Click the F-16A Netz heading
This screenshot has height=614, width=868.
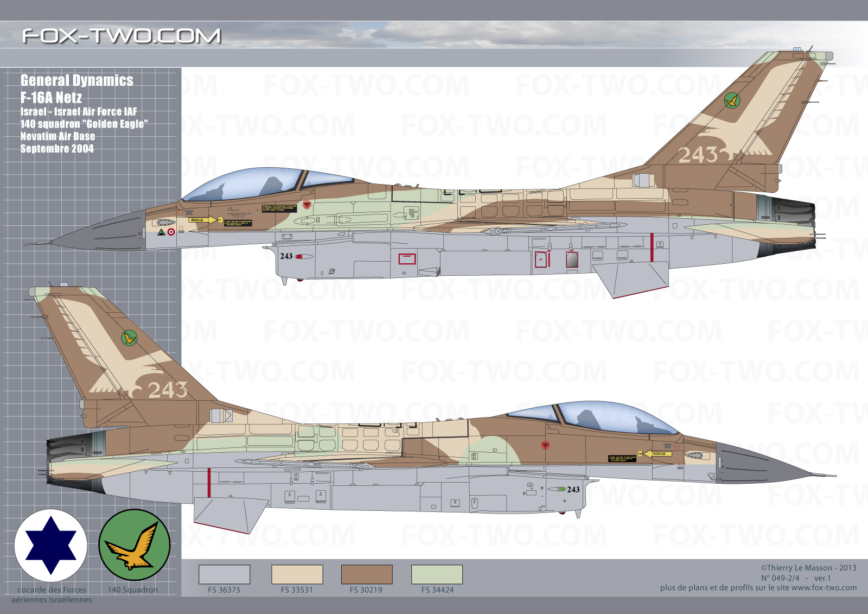(x=52, y=98)
